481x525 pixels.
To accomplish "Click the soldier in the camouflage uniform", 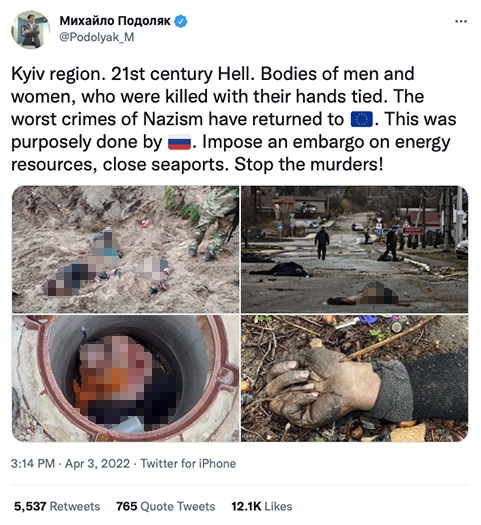I will click(214, 224).
